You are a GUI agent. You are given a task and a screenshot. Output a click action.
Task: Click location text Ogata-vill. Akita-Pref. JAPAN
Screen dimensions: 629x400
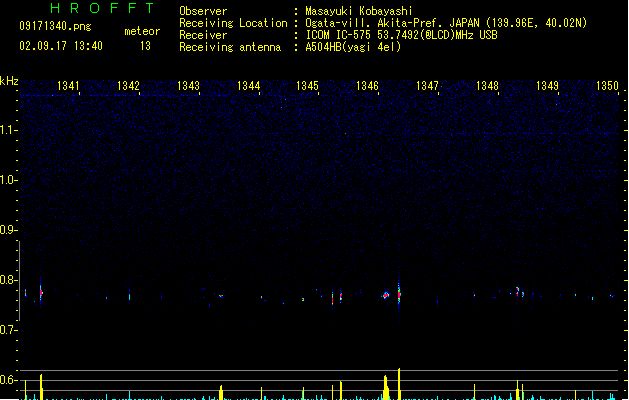coord(392,23)
